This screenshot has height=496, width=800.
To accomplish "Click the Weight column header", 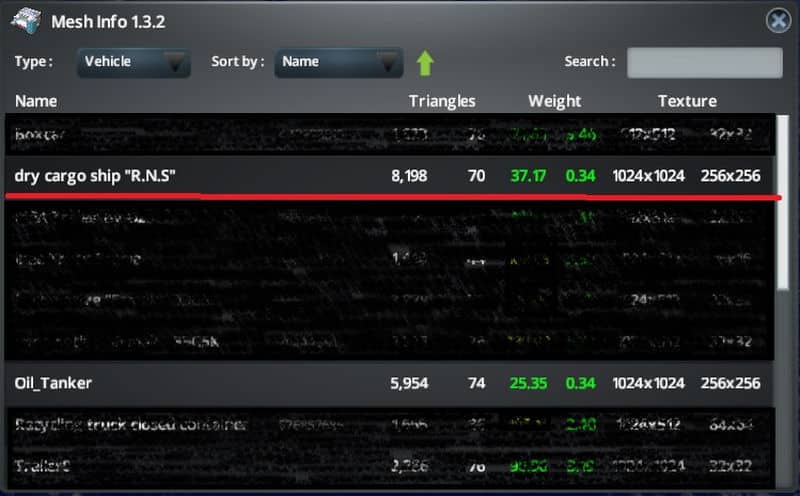I will coord(554,101).
